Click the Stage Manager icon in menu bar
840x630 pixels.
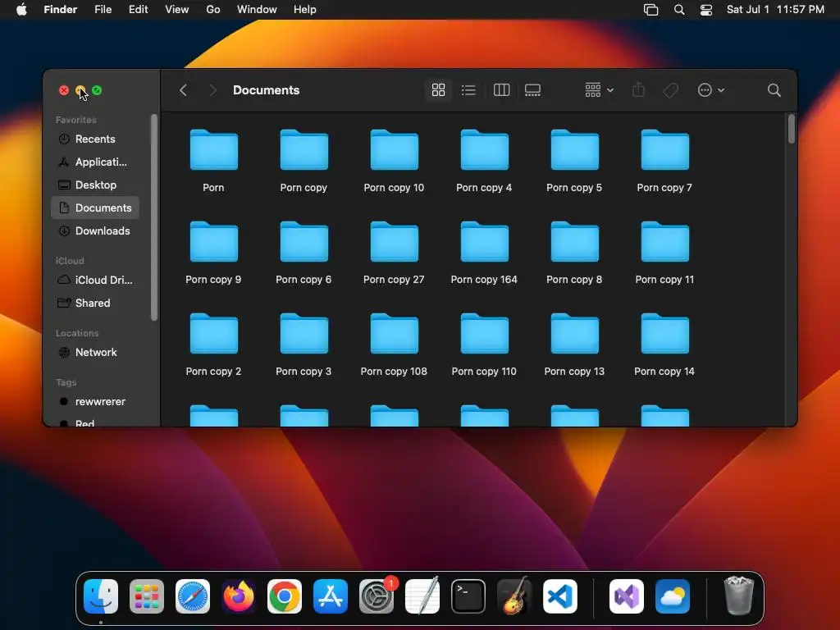[651, 10]
